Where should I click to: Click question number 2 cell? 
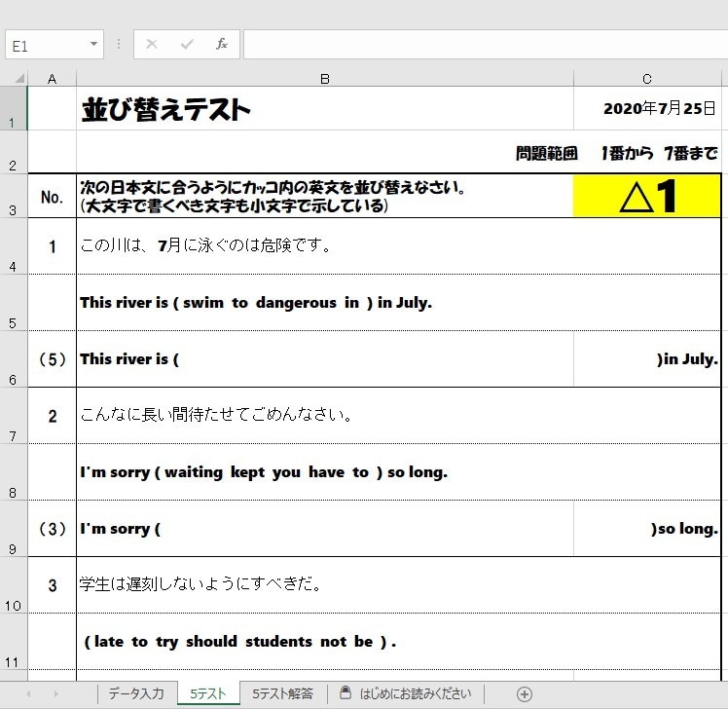(52, 416)
